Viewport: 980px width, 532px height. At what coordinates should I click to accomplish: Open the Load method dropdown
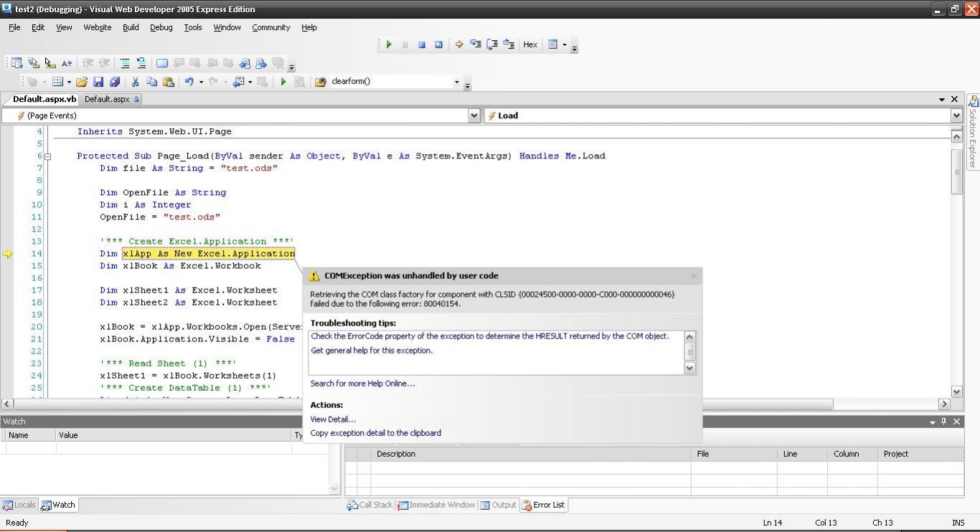(956, 115)
